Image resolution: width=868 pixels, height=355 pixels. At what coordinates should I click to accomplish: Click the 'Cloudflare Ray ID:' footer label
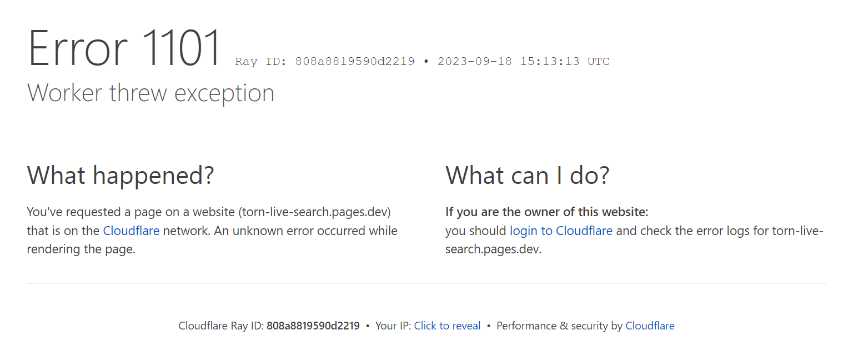point(221,326)
